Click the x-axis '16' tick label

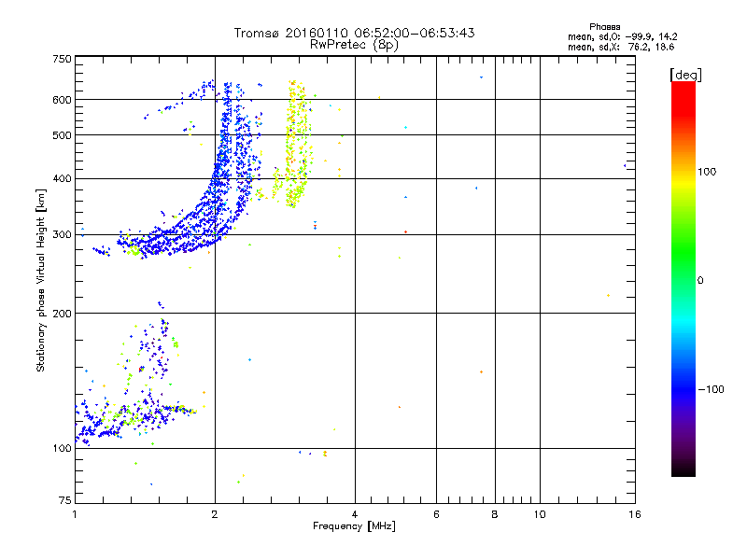click(x=635, y=514)
